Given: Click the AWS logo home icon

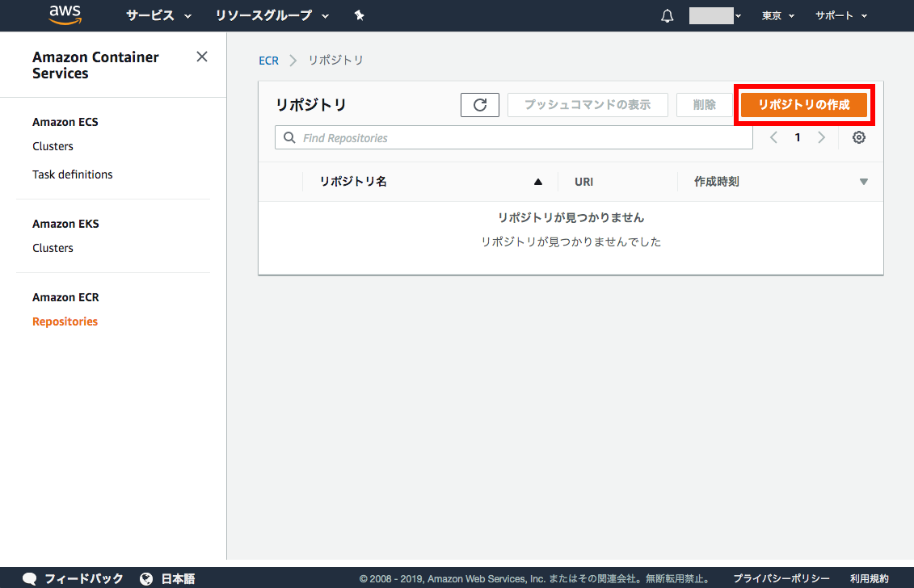Looking at the screenshot, I should coord(65,15).
